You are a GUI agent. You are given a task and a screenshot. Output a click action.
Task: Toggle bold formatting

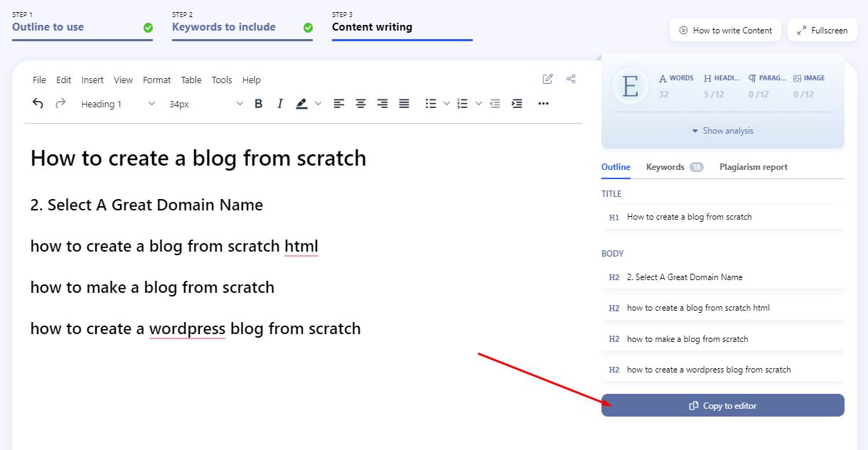[259, 104]
